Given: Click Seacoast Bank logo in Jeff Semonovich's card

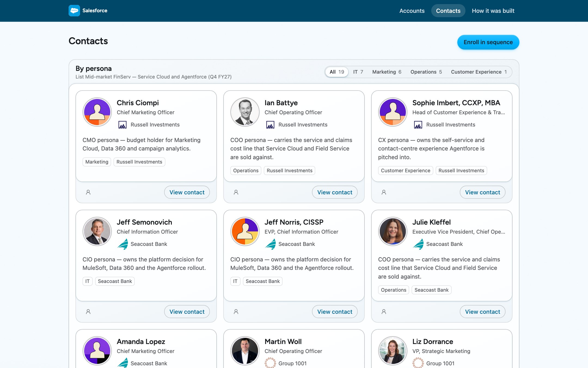Looking at the screenshot, I should pos(122,244).
